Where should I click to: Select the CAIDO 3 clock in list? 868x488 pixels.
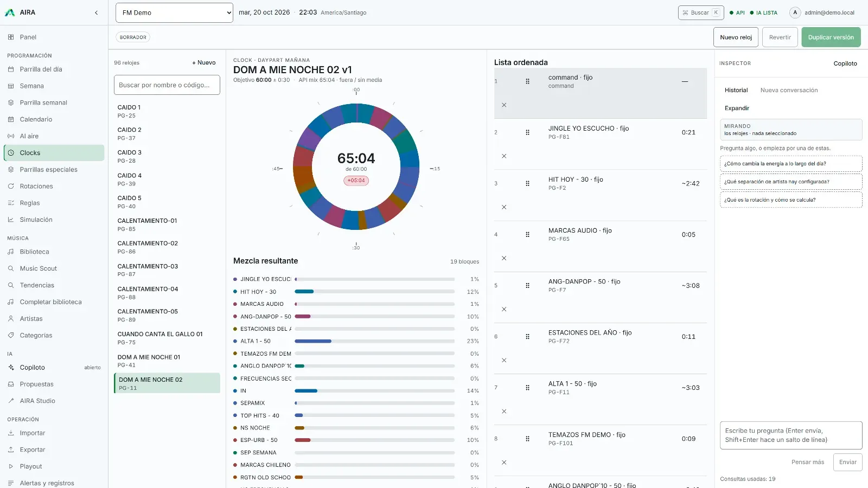tap(167, 157)
